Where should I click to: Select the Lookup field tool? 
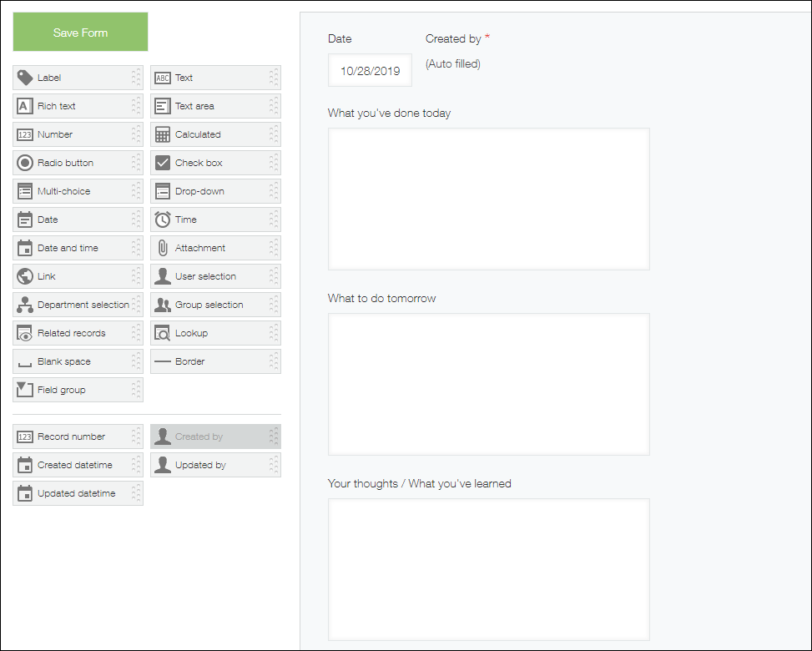(x=191, y=333)
